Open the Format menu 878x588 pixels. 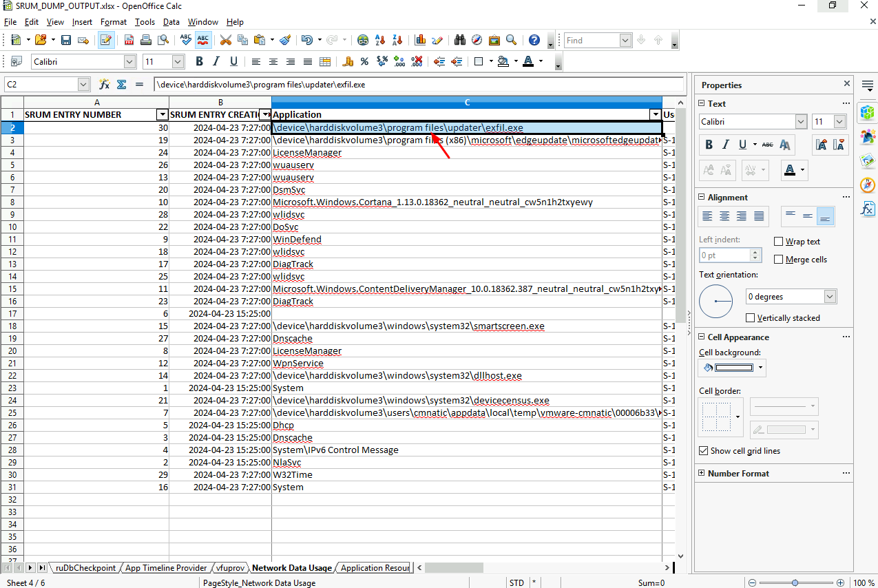pos(113,22)
